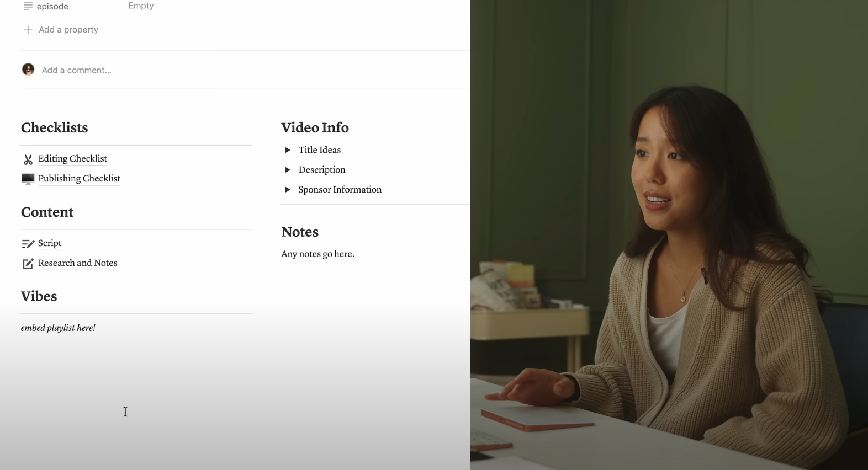Click the Research and Notes edit icon
This screenshot has width=868, height=470.
tap(28, 264)
